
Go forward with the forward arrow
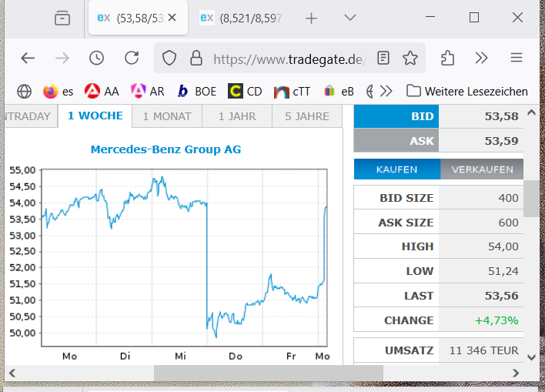point(62,58)
